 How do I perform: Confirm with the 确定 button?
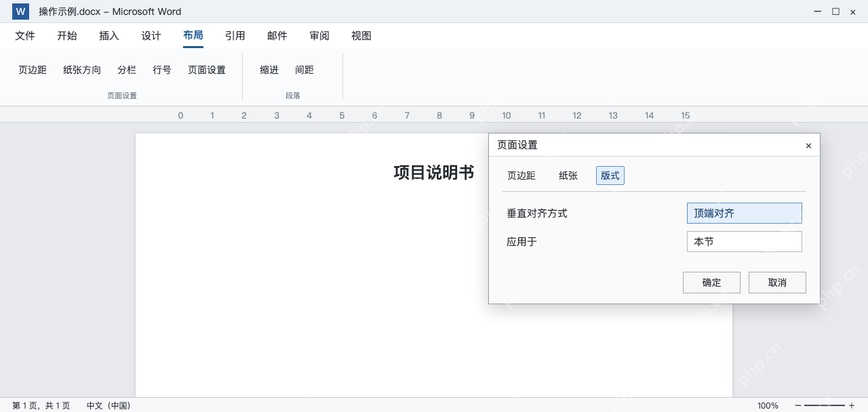711,283
